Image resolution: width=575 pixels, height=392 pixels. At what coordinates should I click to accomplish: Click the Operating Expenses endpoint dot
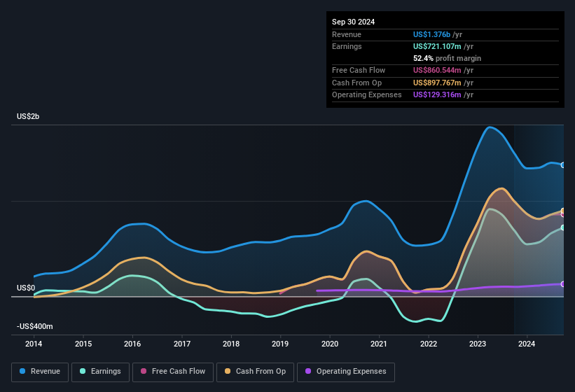[x=563, y=284]
